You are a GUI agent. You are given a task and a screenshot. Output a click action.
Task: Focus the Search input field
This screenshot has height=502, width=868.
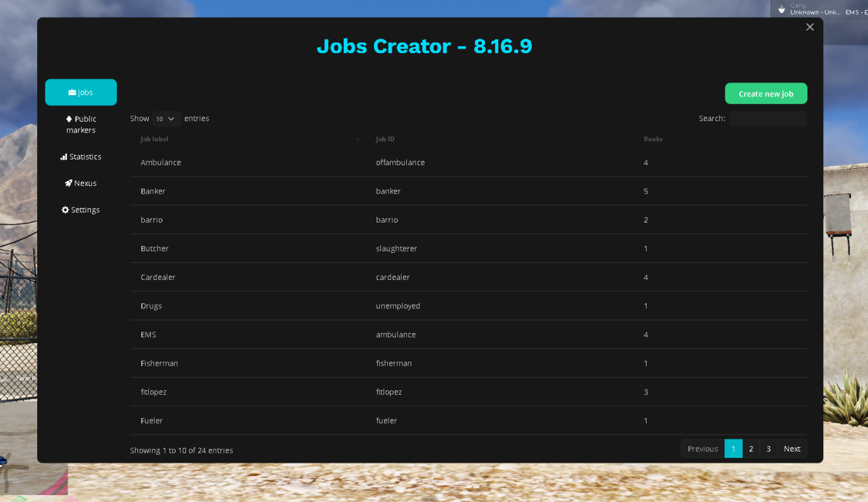click(768, 119)
